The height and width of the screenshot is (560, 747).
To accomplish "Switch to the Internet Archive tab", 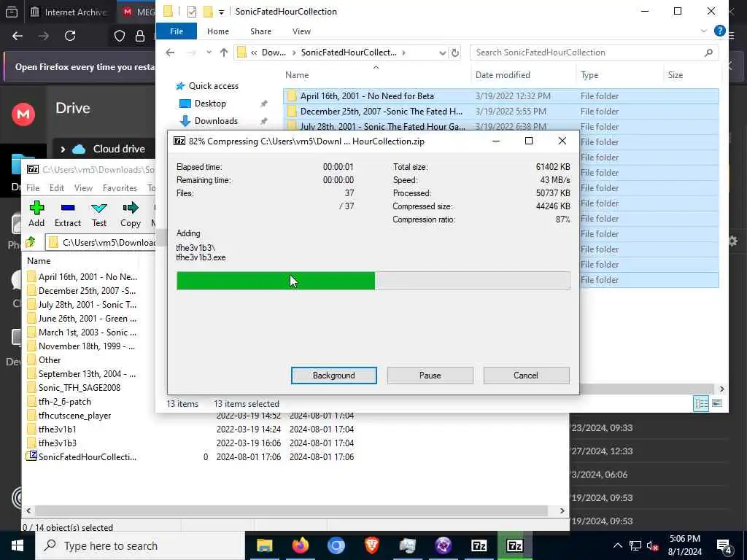I will point(69,12).
